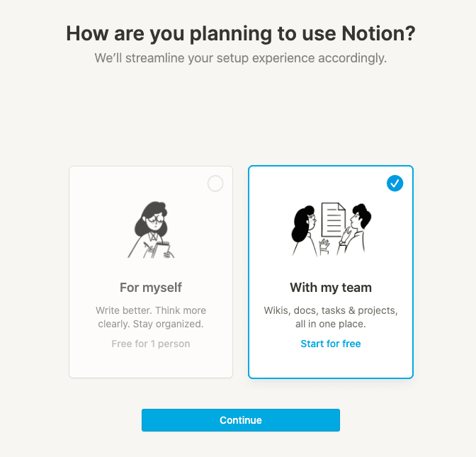Click the blue Continue button
Screen dimensions: 476x457
pyautogui.click(x=241, y=420)
